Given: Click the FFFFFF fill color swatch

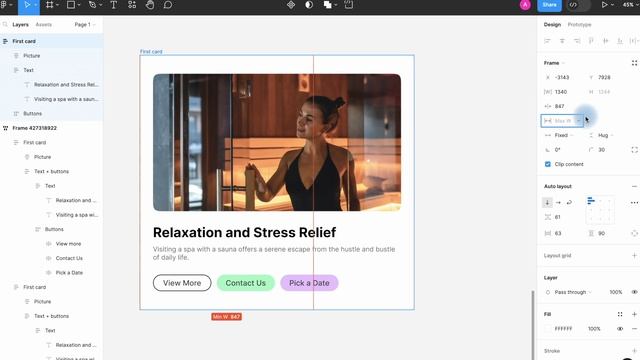Looking at the screenshot, I should 548,329.
